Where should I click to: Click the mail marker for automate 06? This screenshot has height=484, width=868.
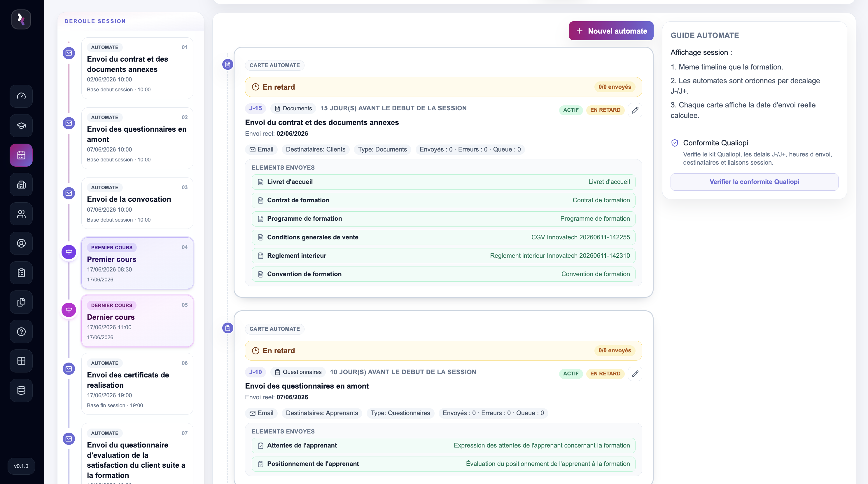(69, 369)
